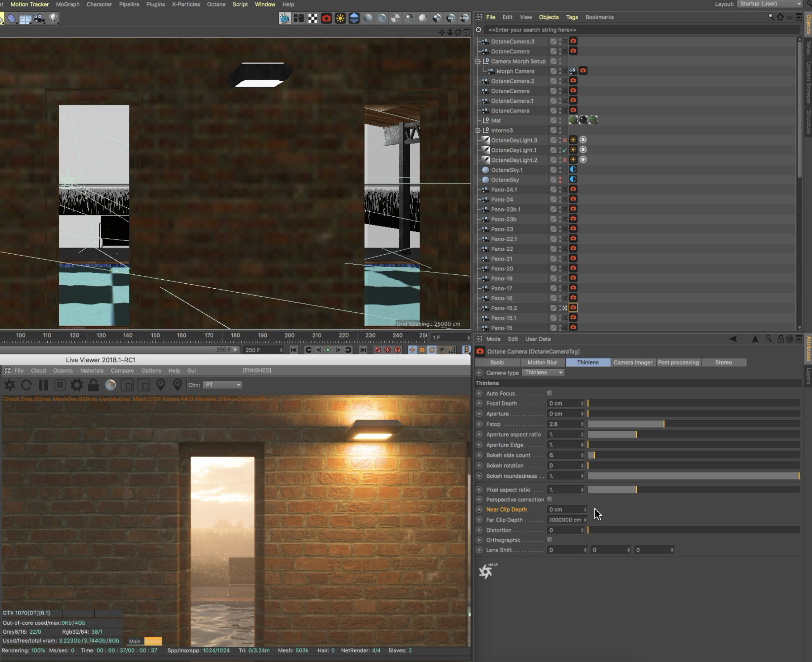Enable the Auto Focus checkbox
Screen dimensions: 812x662
[549, 393]
